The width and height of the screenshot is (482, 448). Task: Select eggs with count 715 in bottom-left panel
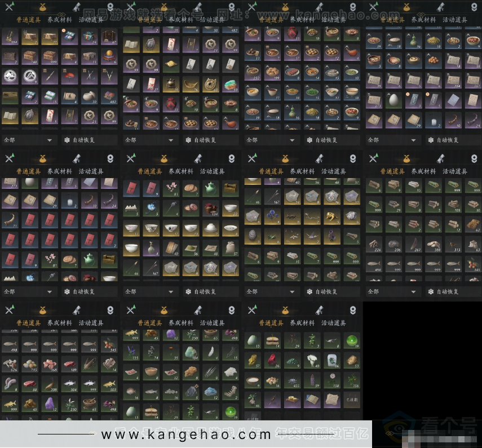tap(30, 365)
